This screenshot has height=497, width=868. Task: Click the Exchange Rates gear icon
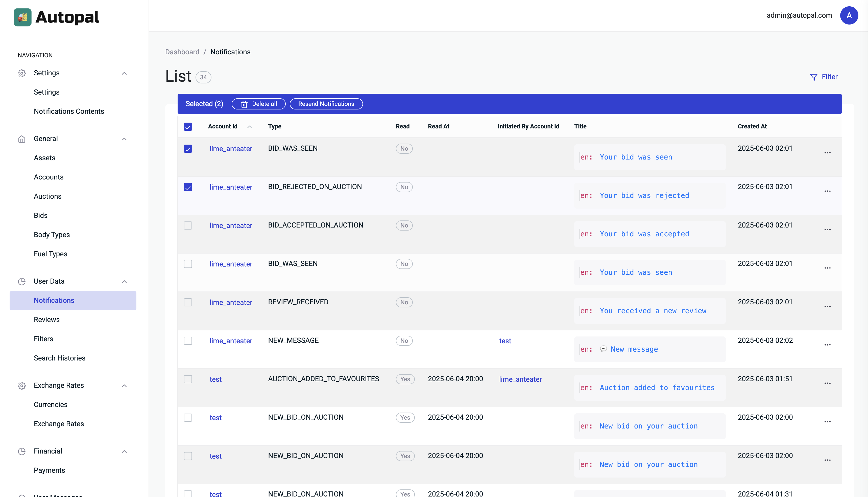click(x=22, y=386)
